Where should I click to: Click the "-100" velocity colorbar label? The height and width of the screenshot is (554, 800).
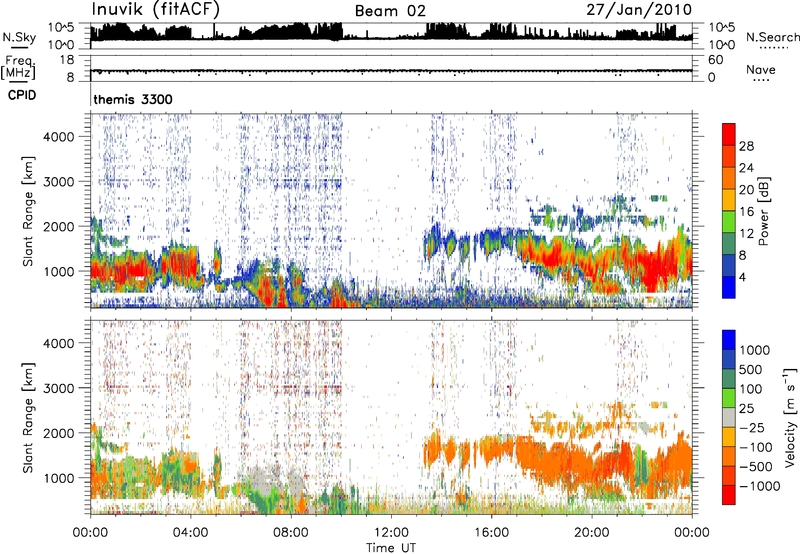click(x=755, y=447)
